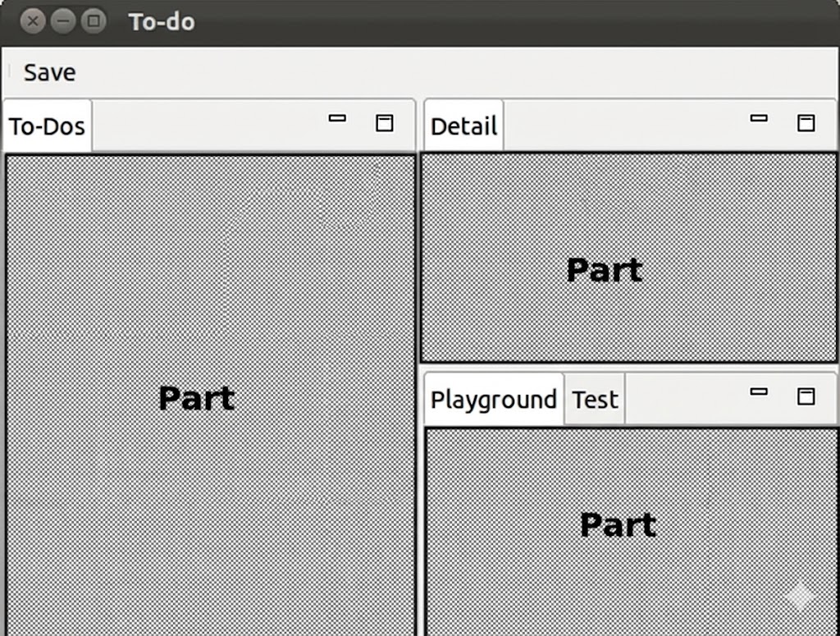Maximize the Detail panel
This screenshot has height=636, width=840.
pyautogui.click(x=806, y=123)
